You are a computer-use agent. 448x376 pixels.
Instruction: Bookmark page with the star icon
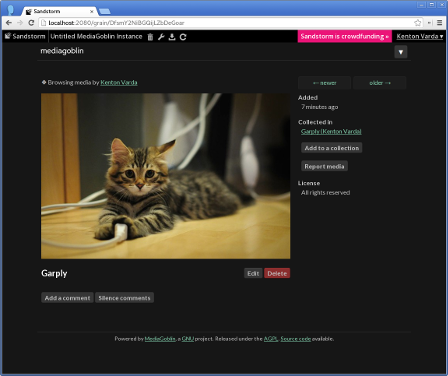[417, 23]
